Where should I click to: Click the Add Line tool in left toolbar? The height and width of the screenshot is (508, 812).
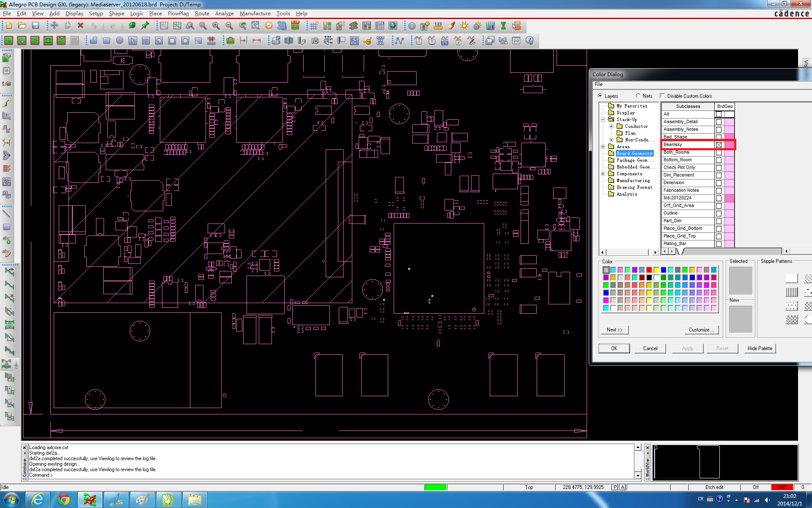[x=7, y=213]
